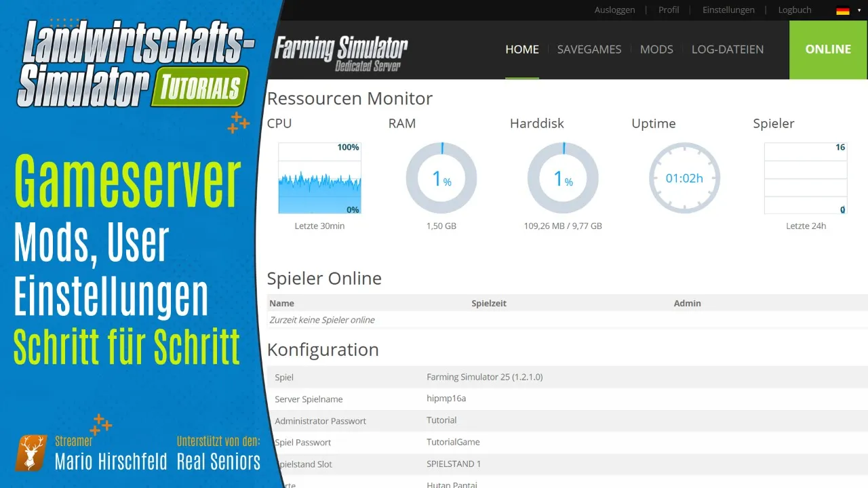Select server name value 'hipmp16a'
This screenshot has height=488, width=868.
point(446,399)
